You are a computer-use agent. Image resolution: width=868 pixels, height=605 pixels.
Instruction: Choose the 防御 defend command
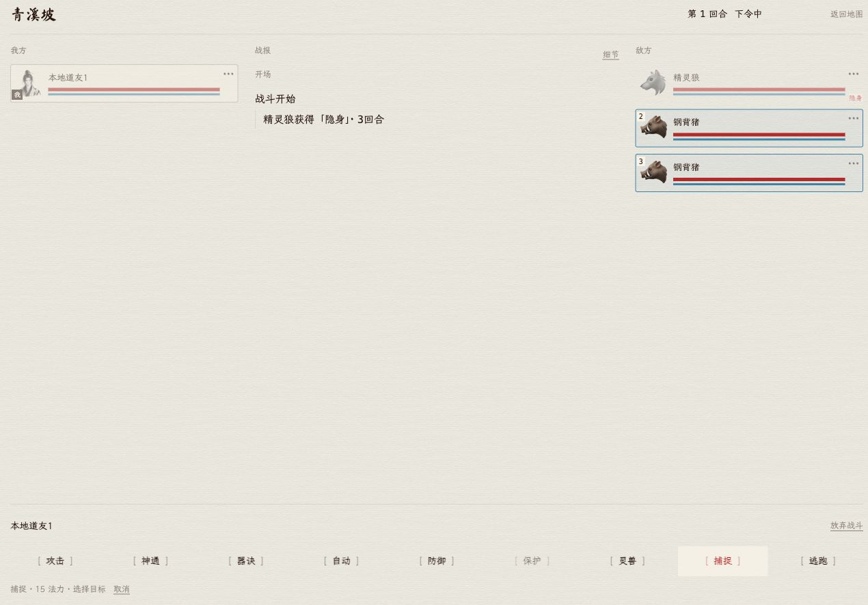click(x=437, y=561)
